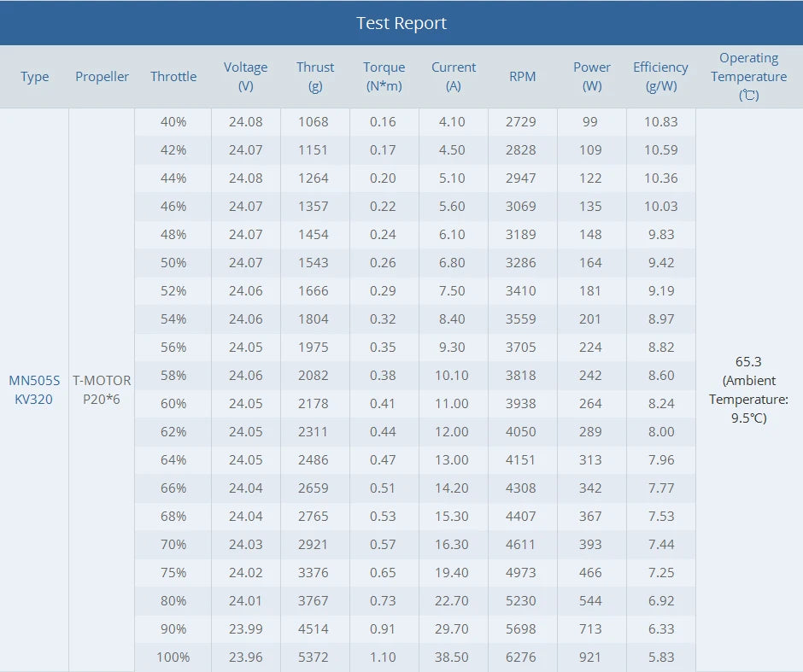Select the Current (A) column header

pos(454,77)
